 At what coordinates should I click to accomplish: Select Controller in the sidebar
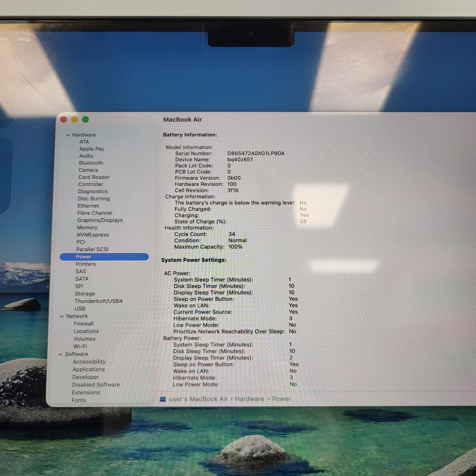click(x=90, y=184)
